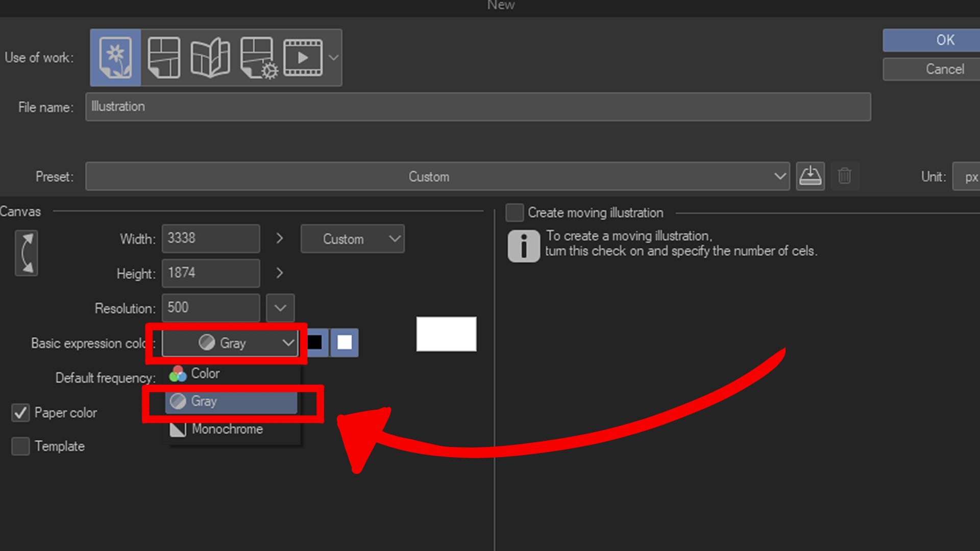Select the comic settings use-of-work icon
This screenshot has width=980, height=551.
tap(259, 57)
